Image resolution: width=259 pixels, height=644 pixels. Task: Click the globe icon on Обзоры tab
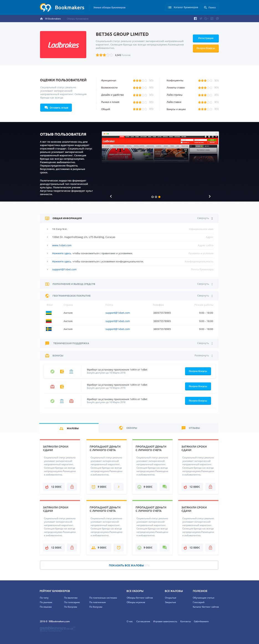[x=121, y=428]
